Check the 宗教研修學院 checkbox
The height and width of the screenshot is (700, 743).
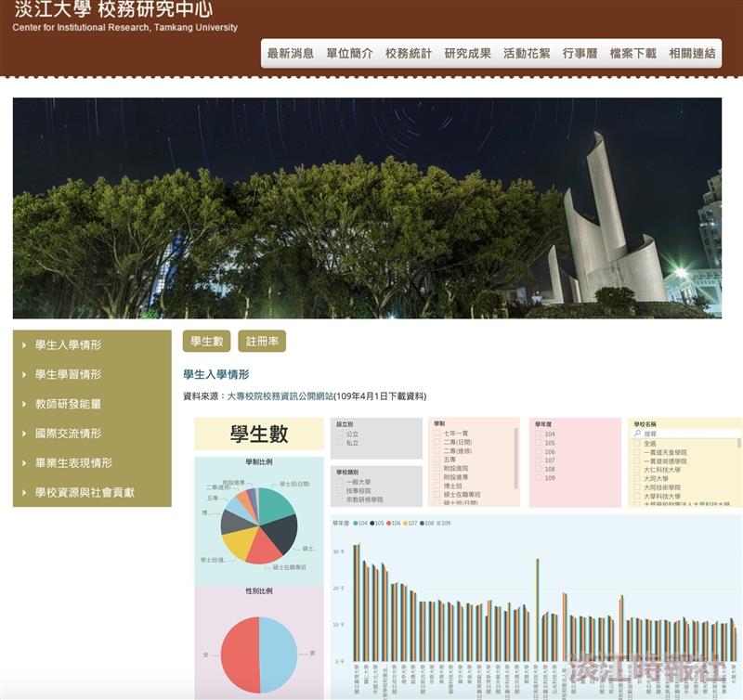339,499
